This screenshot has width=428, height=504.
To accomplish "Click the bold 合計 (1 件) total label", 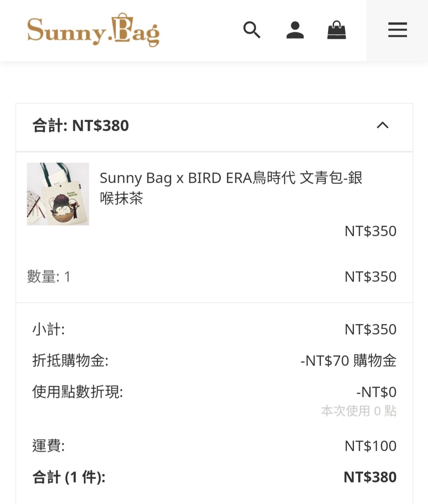I will 69,477.
